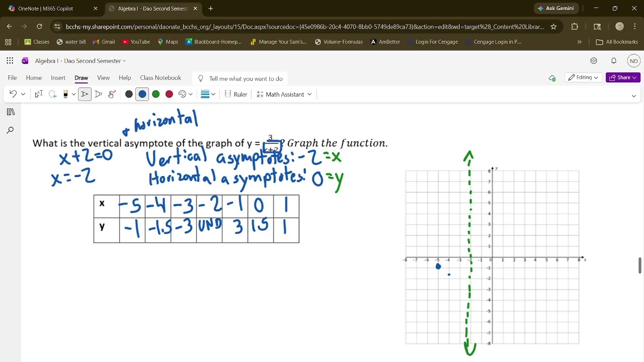644x362 pixels.
Task: Choose the black ink color
Action: (129, 94)
